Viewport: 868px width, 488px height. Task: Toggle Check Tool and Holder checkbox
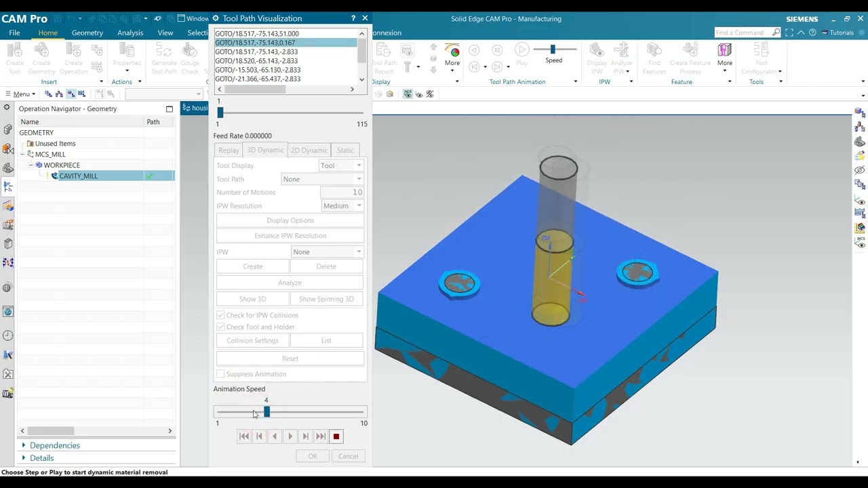click(x=220, y=327)
